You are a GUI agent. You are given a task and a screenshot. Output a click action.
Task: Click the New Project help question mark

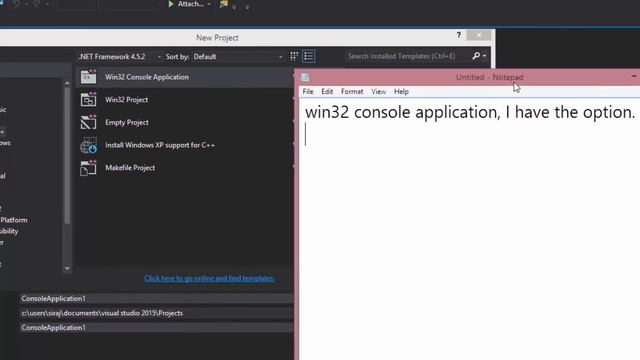[x=459, y=35]
